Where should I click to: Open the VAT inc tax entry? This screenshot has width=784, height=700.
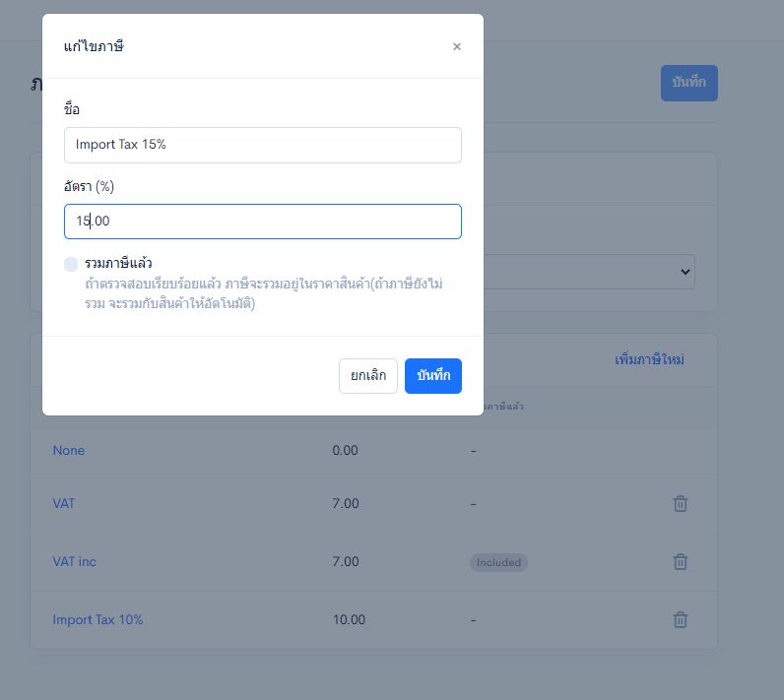(x=75, y=561)
